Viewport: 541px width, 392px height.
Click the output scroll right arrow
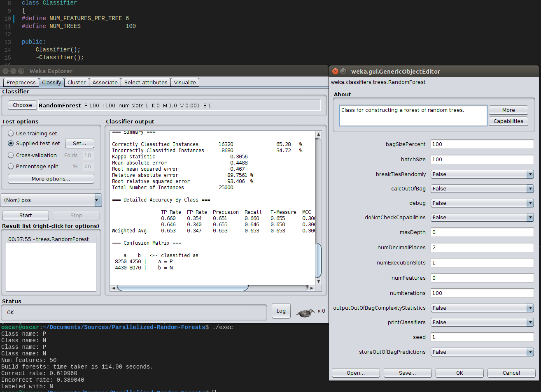pos(312,288)
